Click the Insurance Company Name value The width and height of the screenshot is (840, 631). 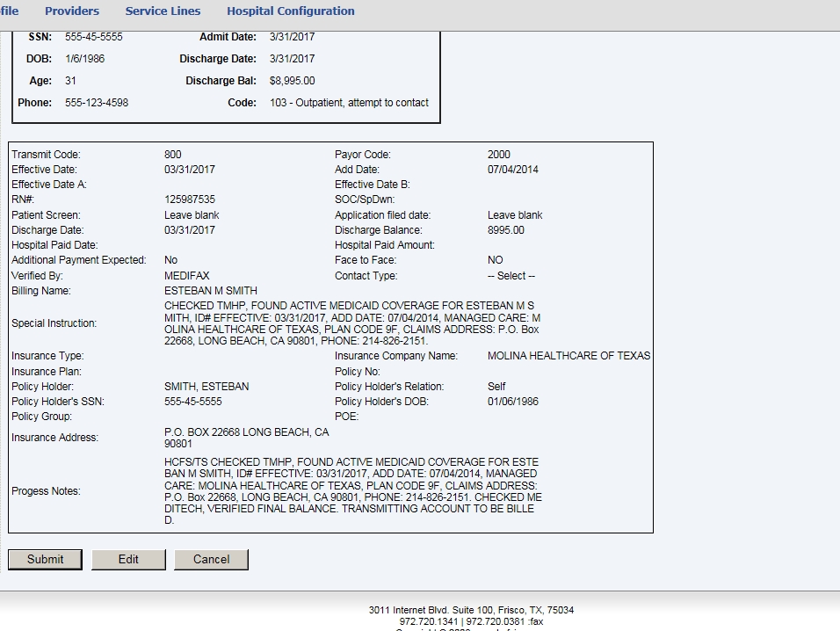[x=568, y=356]
